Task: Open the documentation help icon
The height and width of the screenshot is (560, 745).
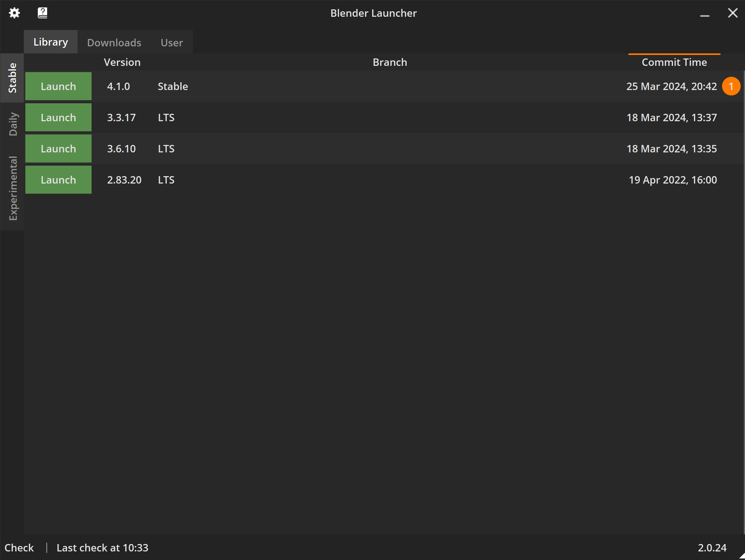Action: (42, 13)
